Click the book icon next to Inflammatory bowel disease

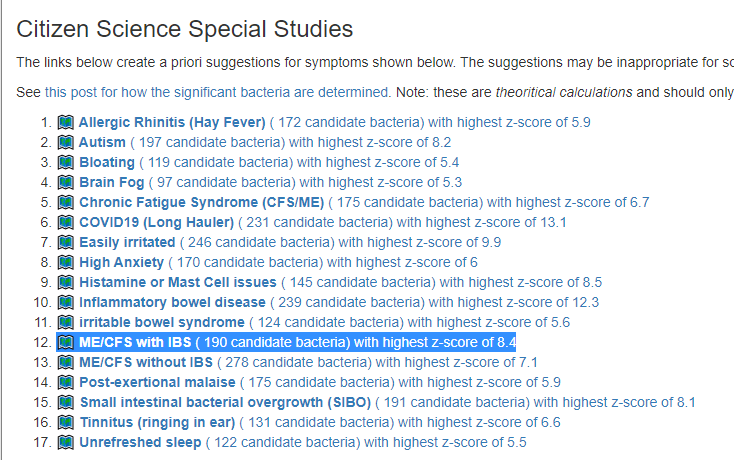pos(67,302)
